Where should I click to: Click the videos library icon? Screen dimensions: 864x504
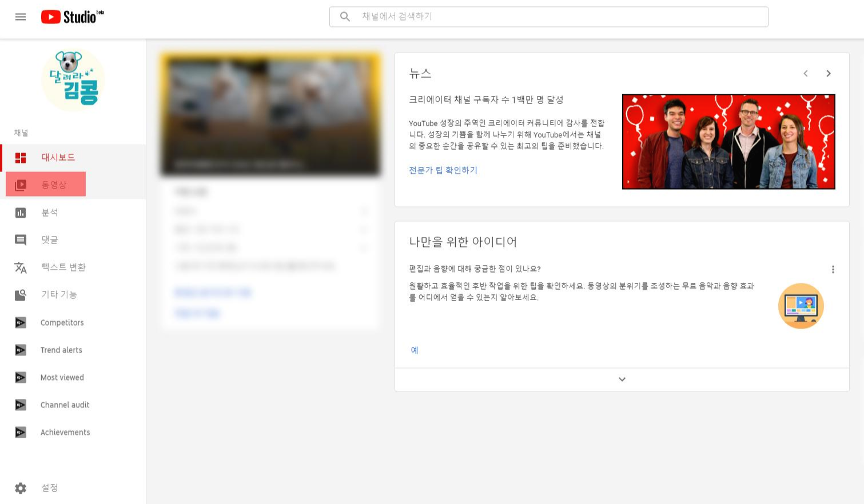21,185
